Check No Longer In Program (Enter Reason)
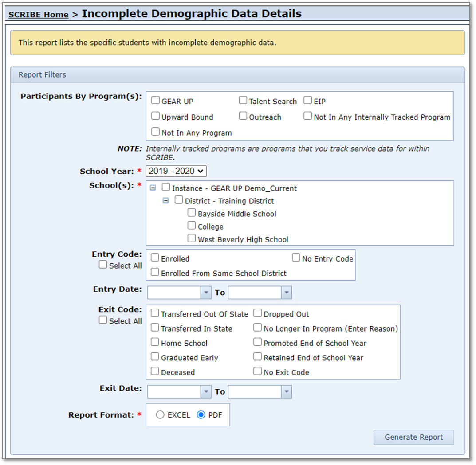 [257, 327]
